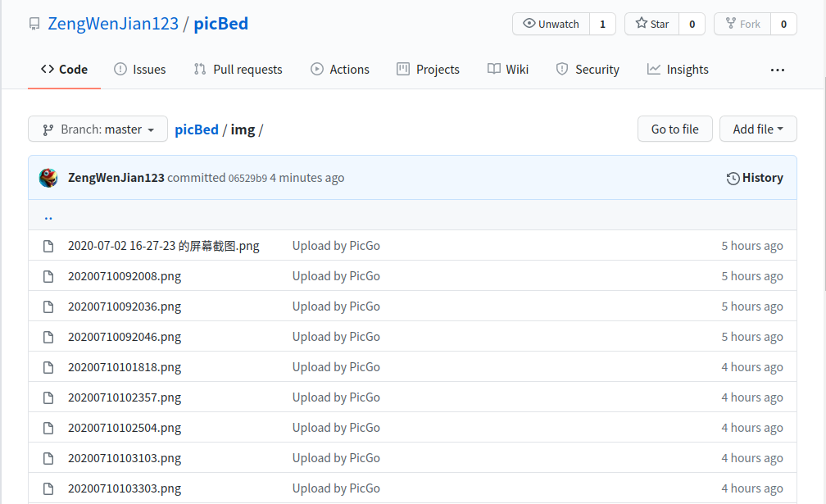Toggle Unwatch for this repository
The width and height of the screenshot is (826, 504).
551,24
